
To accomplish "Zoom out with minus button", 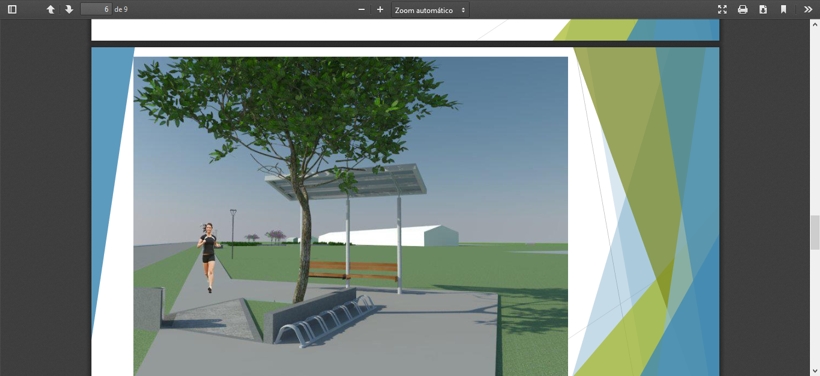I will click(x=361, y=9).
